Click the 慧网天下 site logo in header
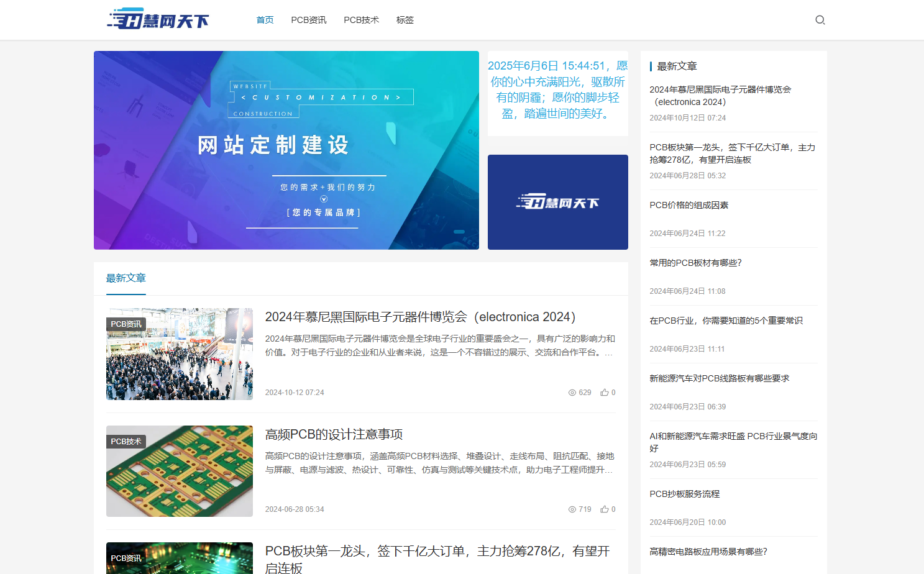Viewport: 924px width, 574px height. click(x=158, y=19)
